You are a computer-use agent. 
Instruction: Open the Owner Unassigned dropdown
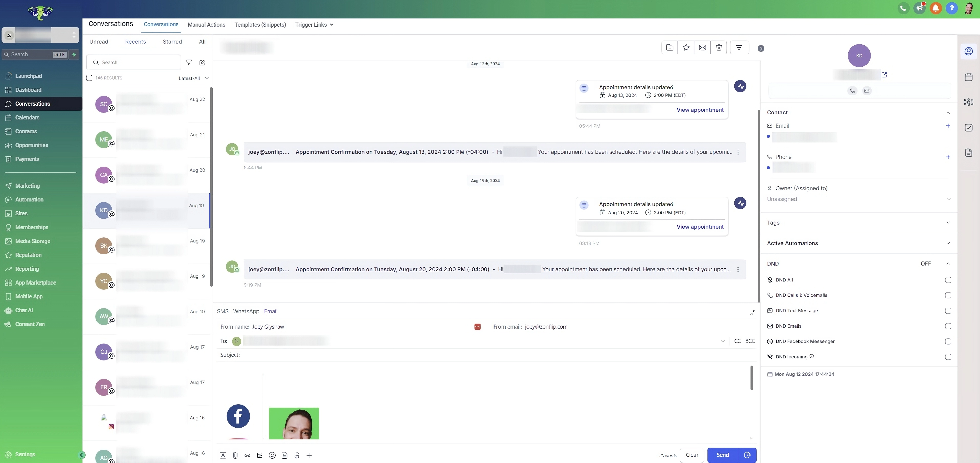click(x=859, y=199)
